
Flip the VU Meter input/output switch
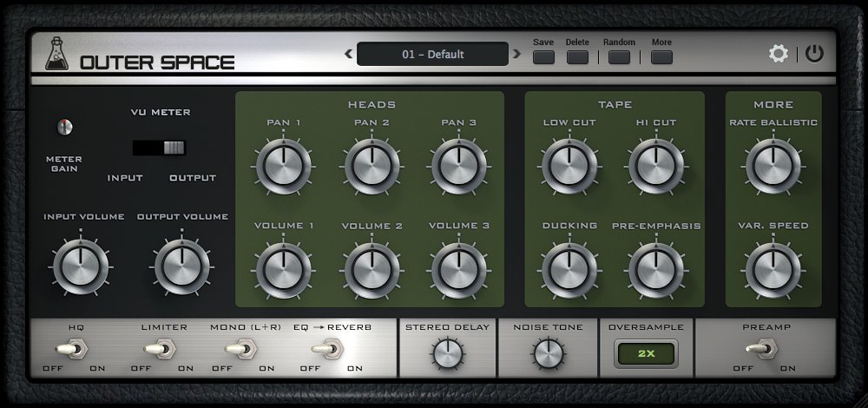160,148
